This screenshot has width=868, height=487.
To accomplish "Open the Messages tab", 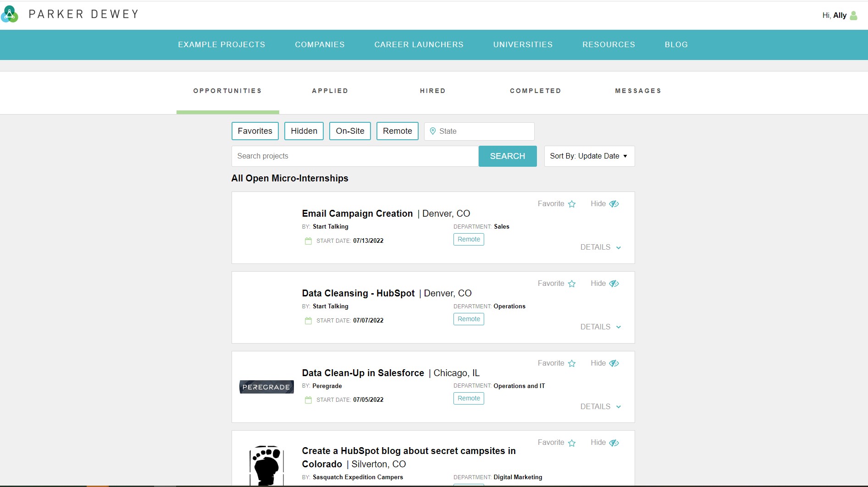I will (638, 91).
